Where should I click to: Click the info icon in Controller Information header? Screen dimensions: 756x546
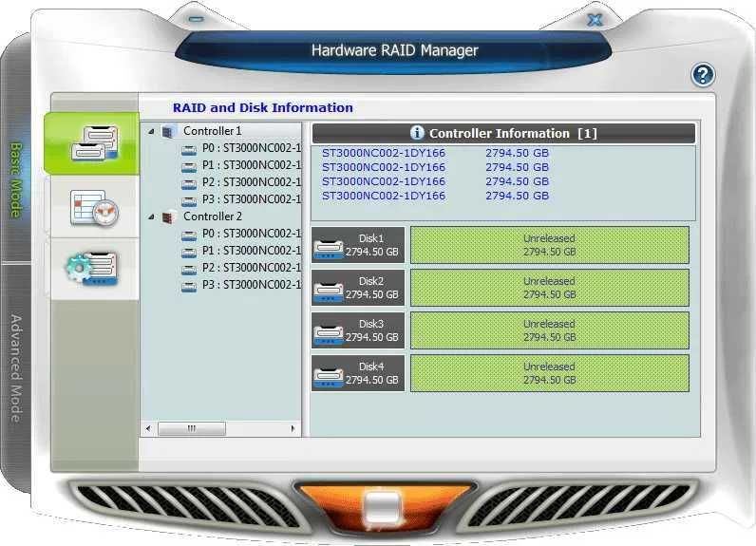(417, 133)
